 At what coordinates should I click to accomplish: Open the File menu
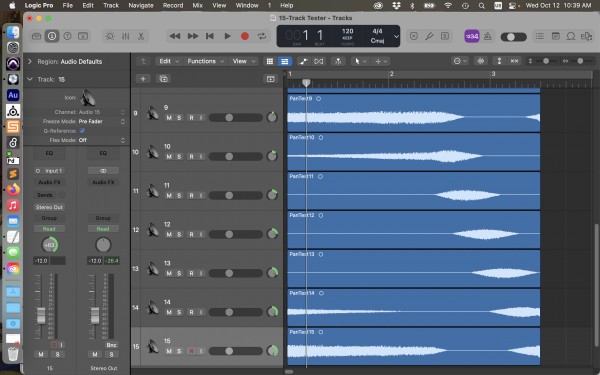[67, 5]
